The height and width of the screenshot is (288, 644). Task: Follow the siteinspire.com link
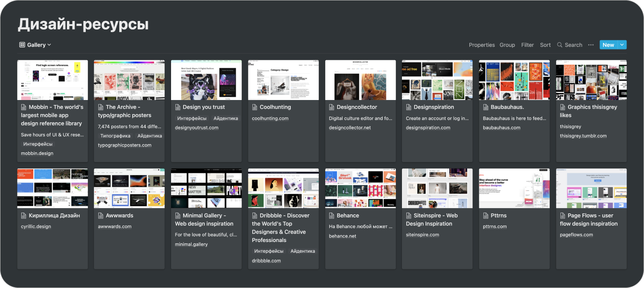(x=422, y=235)
